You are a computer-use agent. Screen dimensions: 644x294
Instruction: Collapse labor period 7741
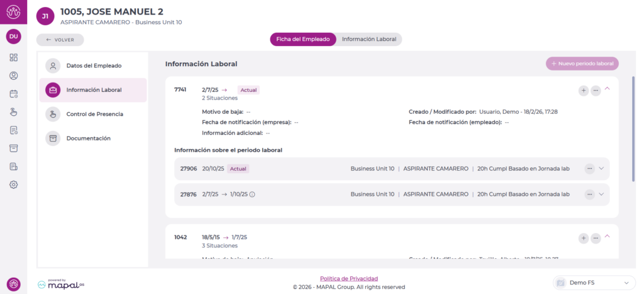608,89
